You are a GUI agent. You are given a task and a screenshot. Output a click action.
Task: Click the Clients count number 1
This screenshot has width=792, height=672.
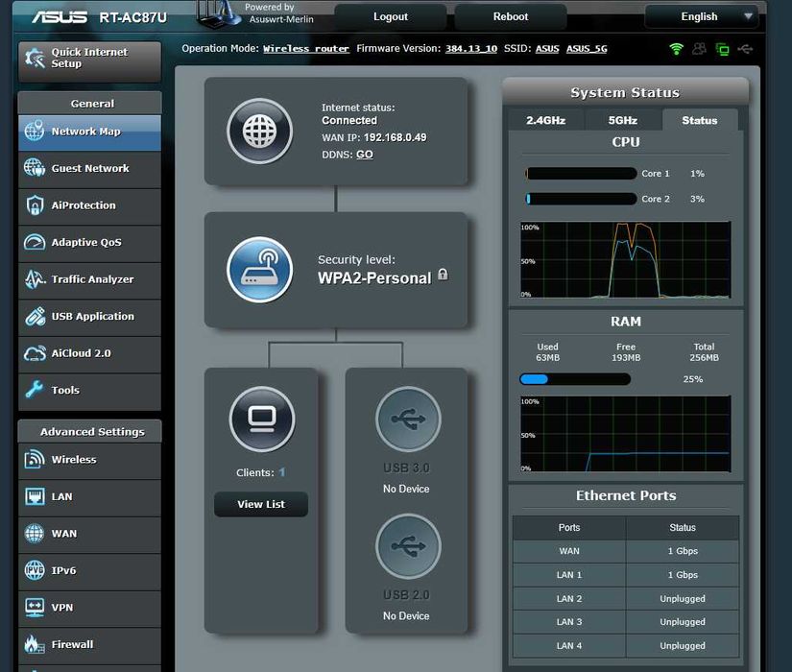pyautogui.click(x=282, y=472)
